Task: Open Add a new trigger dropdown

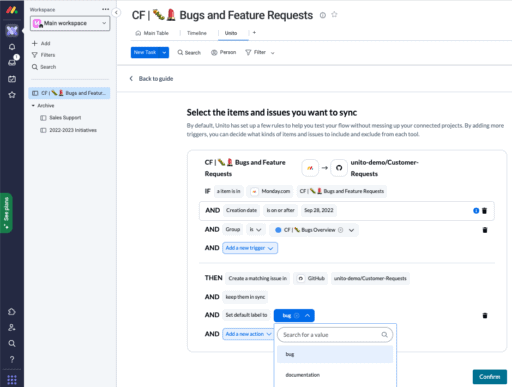Action: [250, 248]
